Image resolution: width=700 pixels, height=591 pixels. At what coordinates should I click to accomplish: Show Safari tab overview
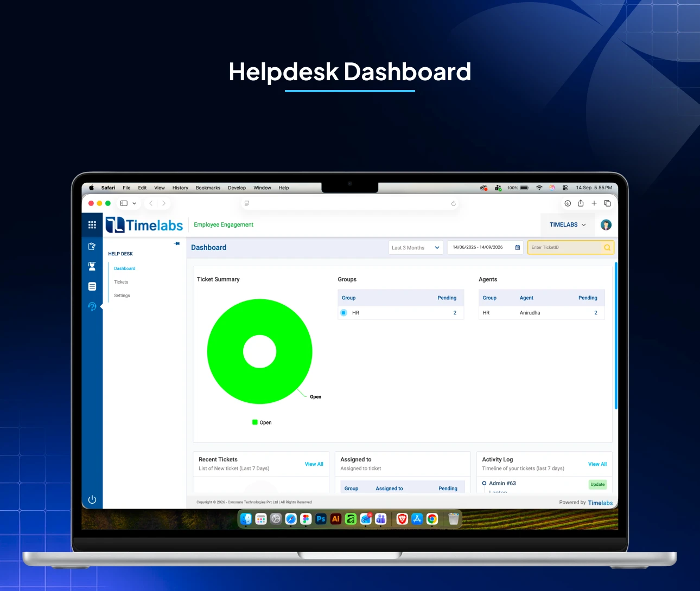click(x=608, y=203)
